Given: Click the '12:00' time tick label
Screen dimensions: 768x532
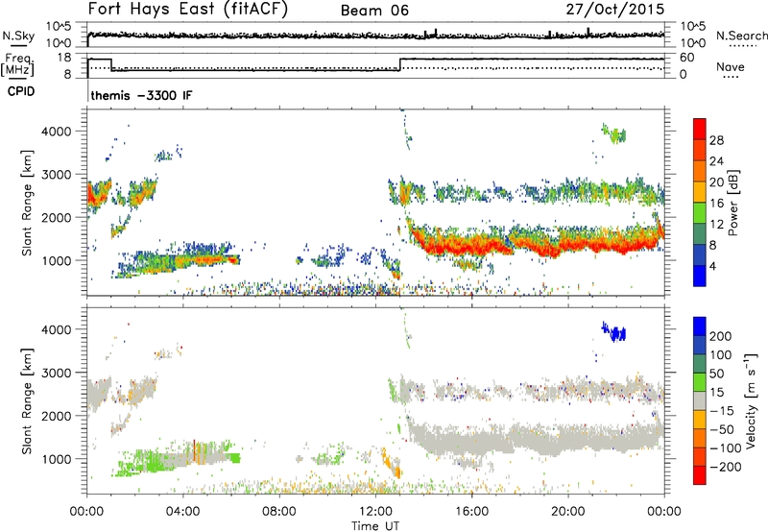Looking at the screenshot, I should [375, 512].
